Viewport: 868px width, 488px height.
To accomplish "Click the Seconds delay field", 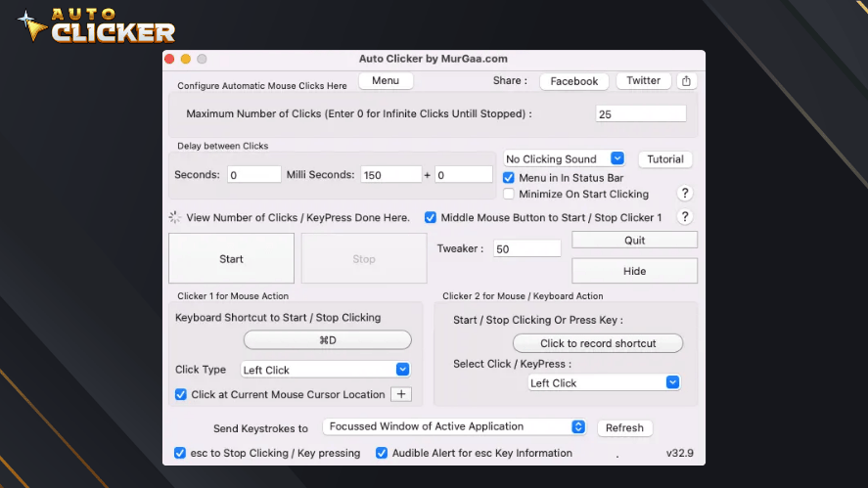I will click(x=254, y=175).
